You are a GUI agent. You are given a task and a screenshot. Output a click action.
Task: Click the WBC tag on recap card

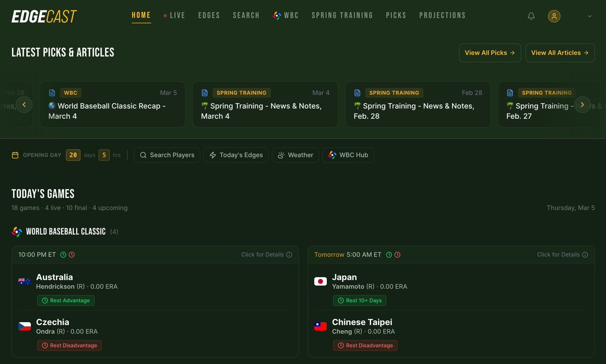(71, 93)
